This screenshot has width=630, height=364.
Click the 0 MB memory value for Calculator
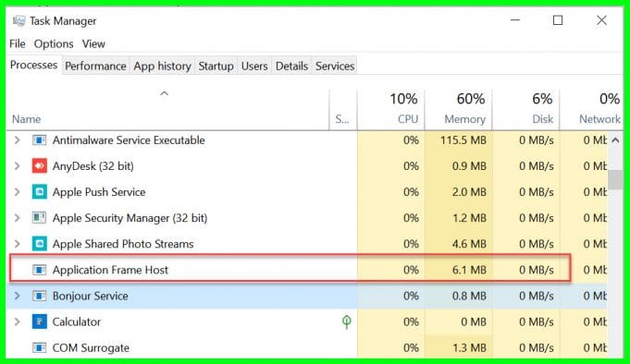pyautogui.click(x=474, y=322)
